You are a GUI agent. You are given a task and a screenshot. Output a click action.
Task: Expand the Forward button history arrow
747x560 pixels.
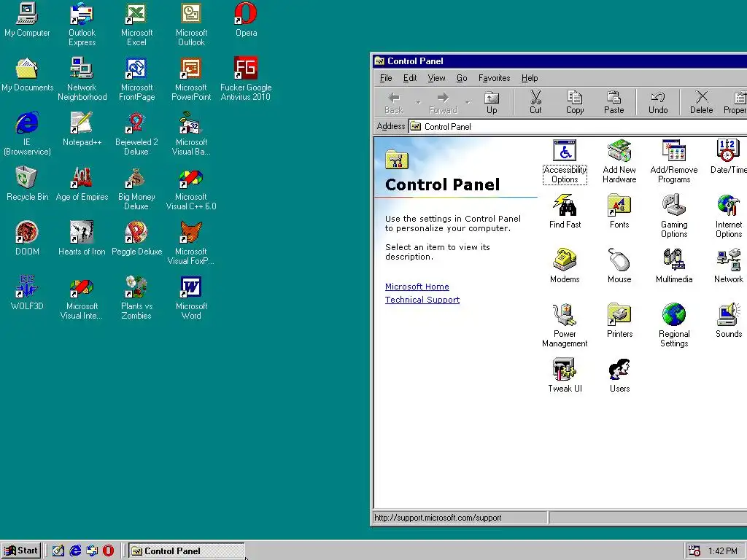pos(468,102)
